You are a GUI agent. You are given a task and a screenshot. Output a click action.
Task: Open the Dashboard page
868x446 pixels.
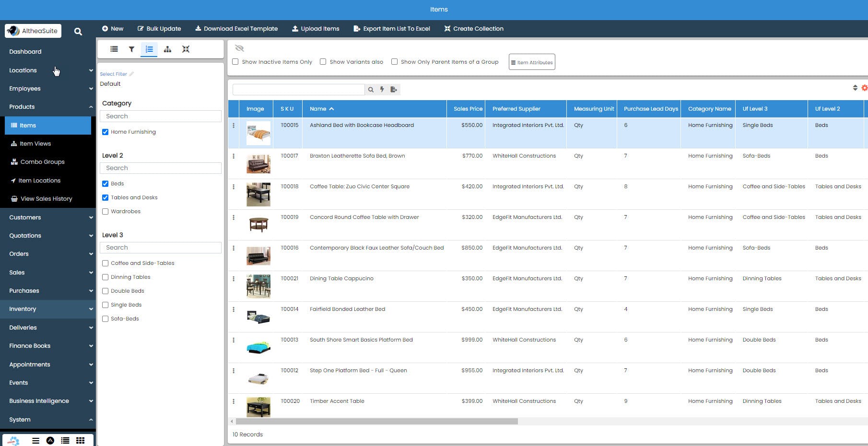[x=25, y=52]
